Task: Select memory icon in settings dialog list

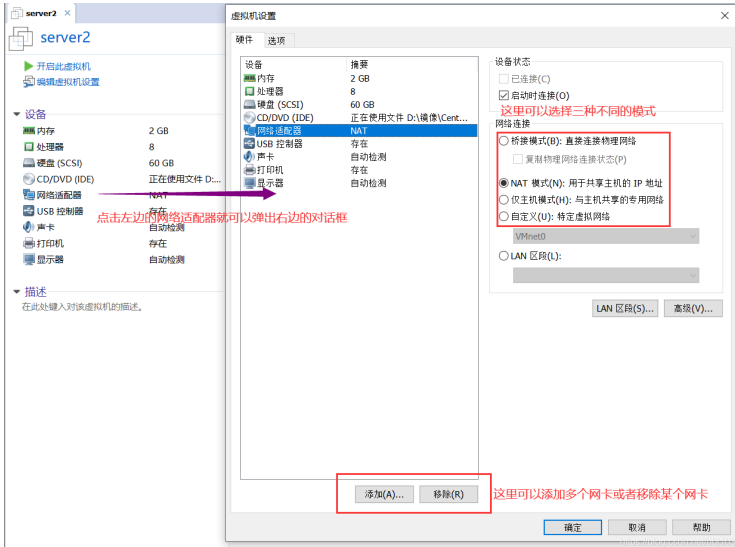Action: pos(249,78)
